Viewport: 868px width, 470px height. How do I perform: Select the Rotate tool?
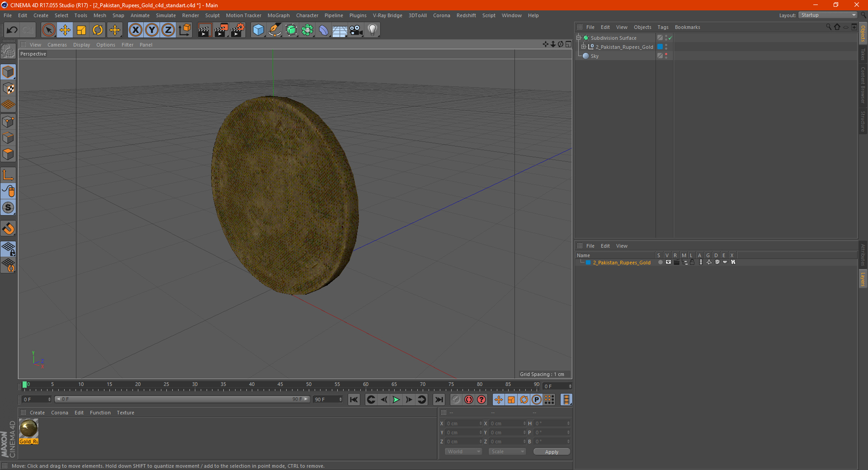point(98,30)
